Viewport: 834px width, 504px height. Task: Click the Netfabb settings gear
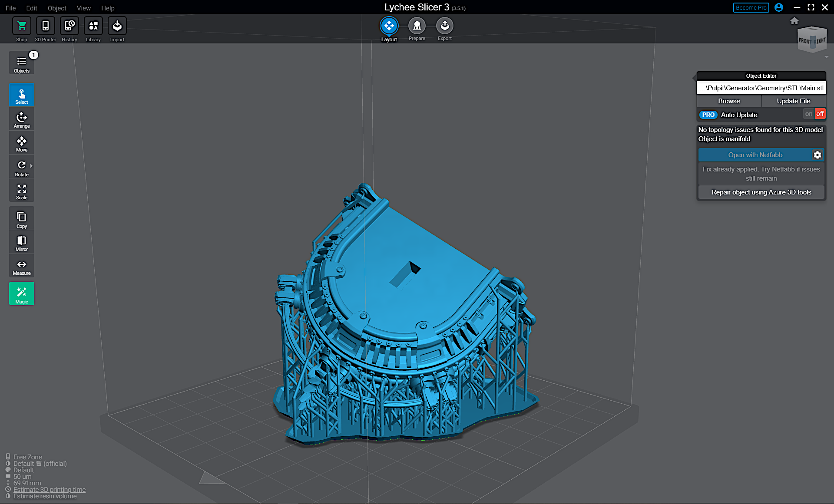point(818,155)
